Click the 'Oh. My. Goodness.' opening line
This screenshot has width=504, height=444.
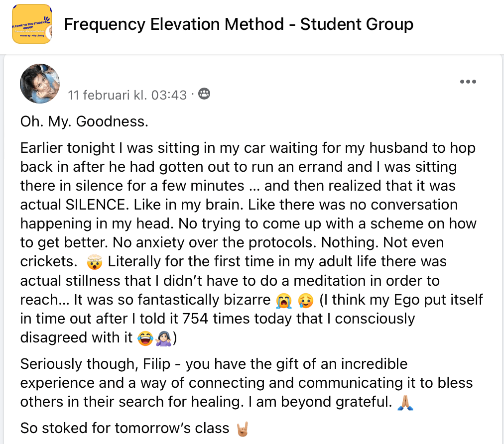point(84,121)
